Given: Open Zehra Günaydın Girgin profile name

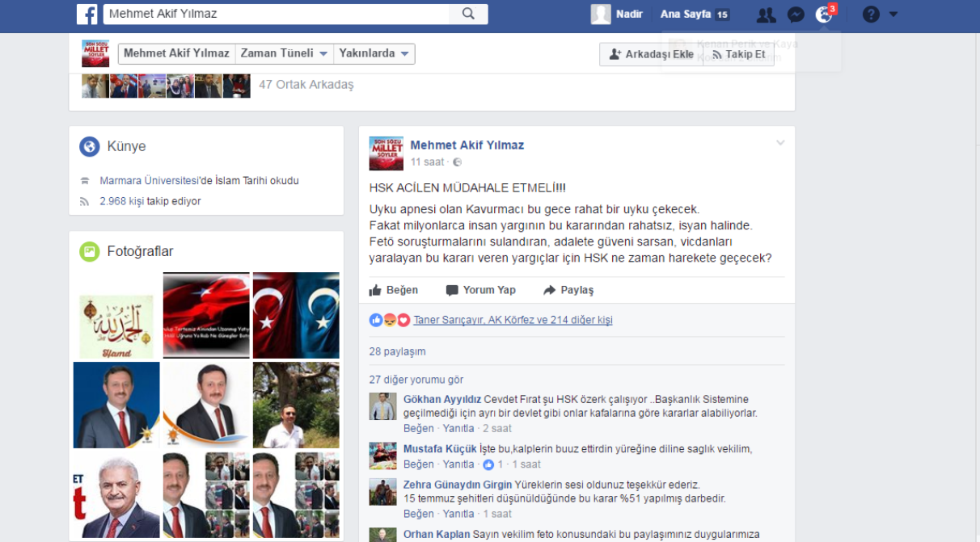Looking at the screenshot, I should click(x=457, y=485).
